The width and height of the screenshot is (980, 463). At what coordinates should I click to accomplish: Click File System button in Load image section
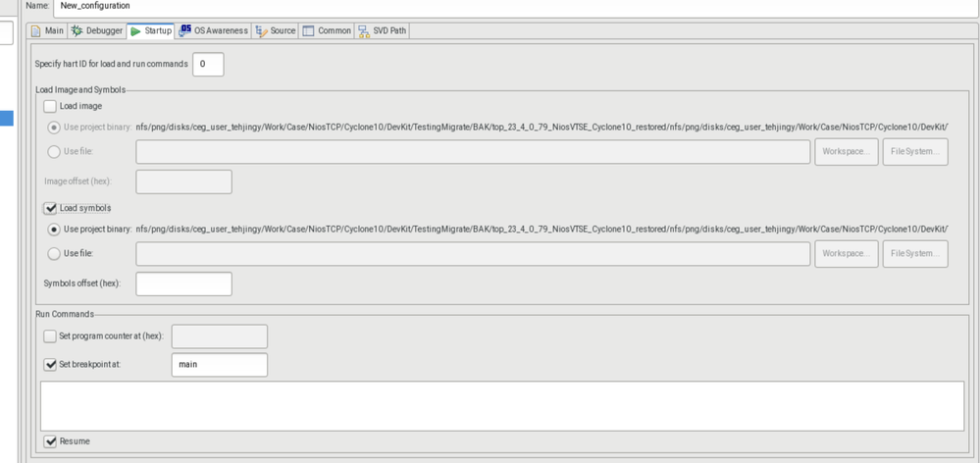pyautogui.click(x=915, y=152)
